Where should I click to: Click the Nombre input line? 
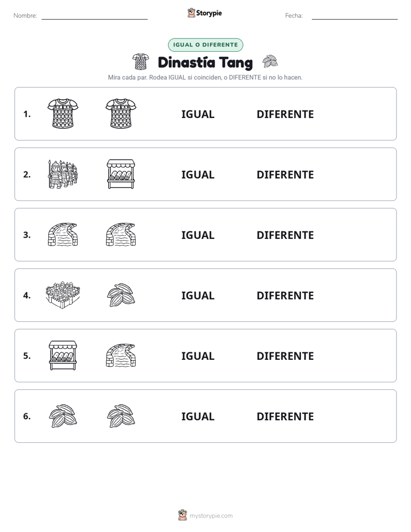[x=94, y=16]
